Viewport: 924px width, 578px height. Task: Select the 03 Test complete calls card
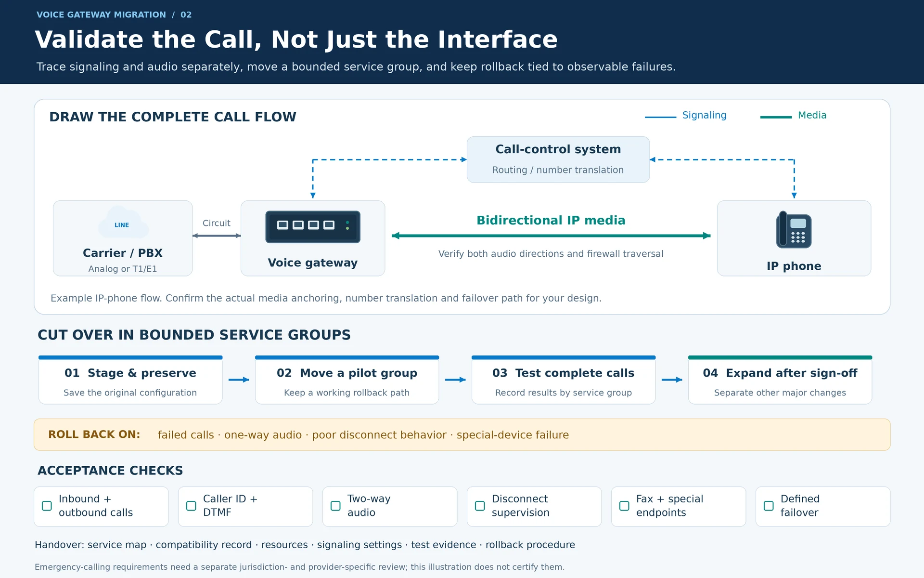[x=564, y=380]
